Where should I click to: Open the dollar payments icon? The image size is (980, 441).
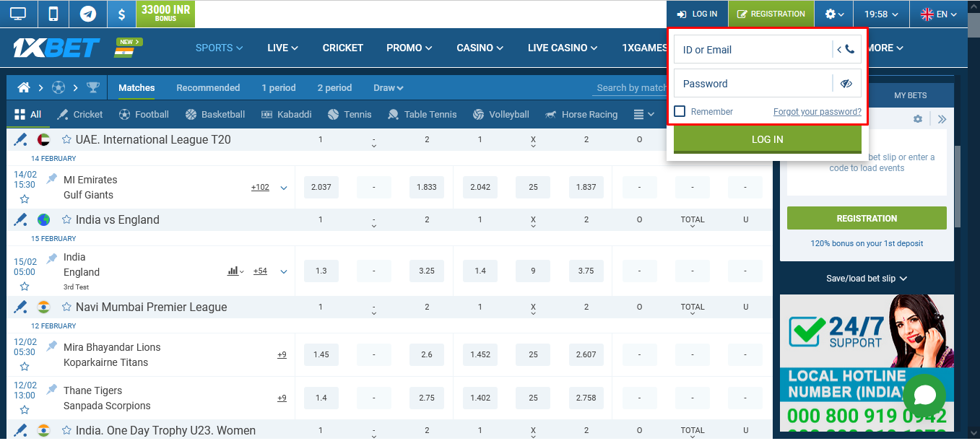coord(121,13)
